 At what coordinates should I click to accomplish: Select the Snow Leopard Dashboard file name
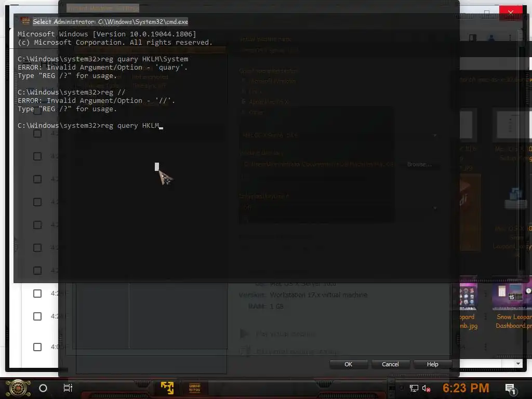pyautogui.click(x=513, y=321)
